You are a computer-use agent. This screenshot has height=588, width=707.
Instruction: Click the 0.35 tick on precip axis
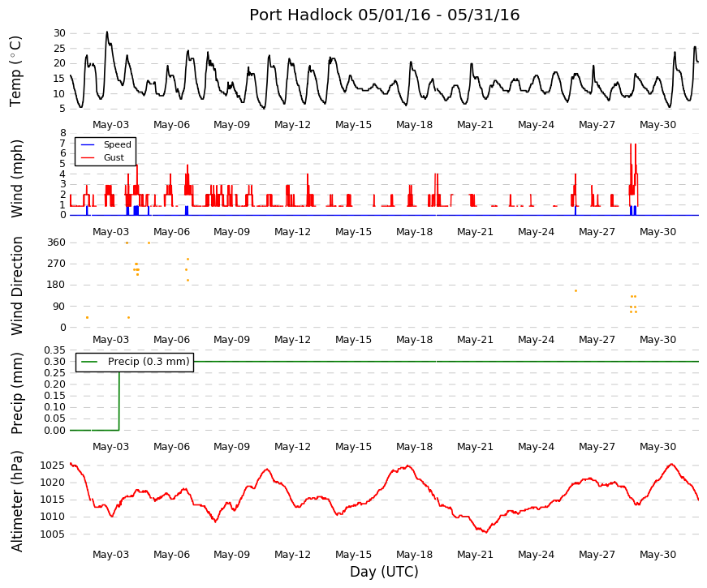54,350
